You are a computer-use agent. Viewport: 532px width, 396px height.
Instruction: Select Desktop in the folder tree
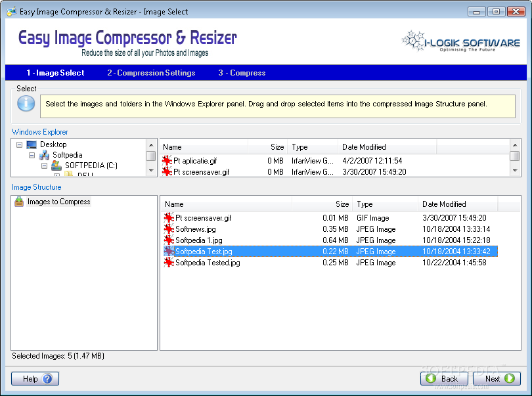pos(53,144)
